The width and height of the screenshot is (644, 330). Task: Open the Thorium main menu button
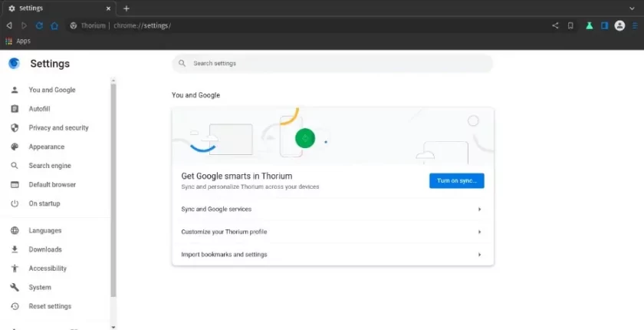pos(635,25)
